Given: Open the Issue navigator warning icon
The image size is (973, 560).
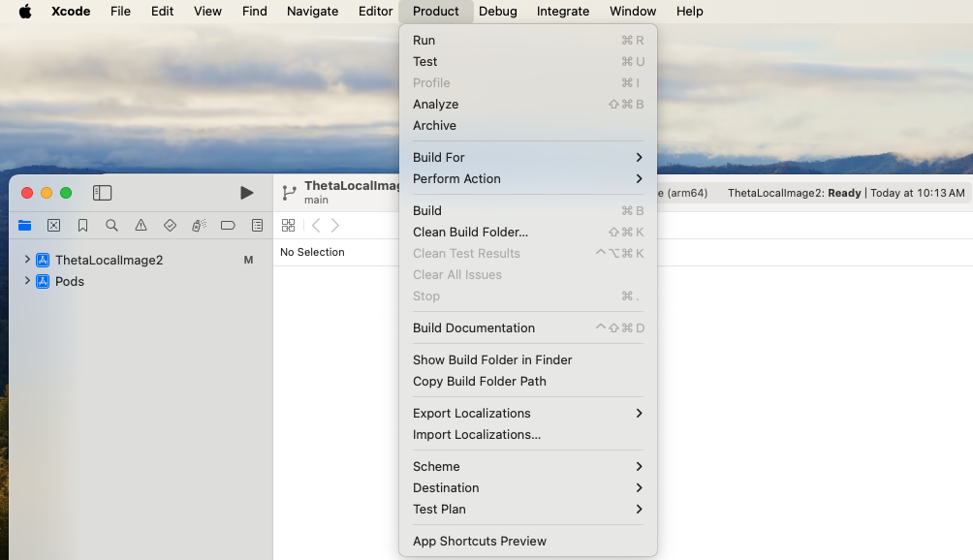Looking at the screenshot, I should pos(141,225).
